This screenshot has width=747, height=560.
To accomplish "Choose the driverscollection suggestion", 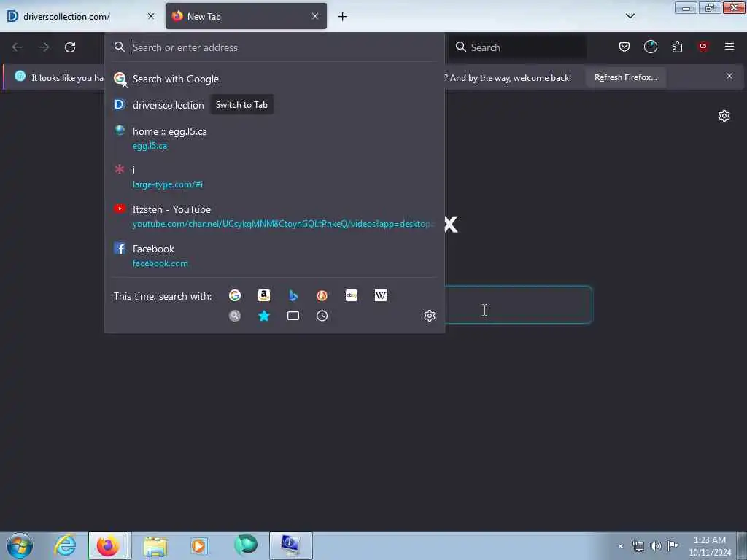I will 274,105.
